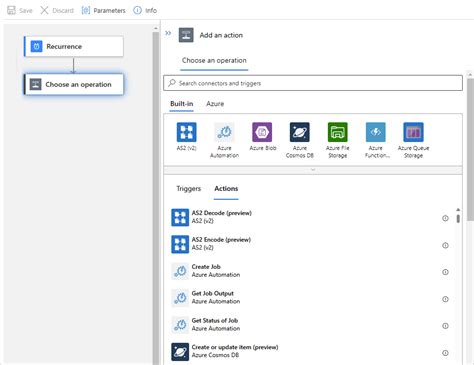Switch to the Azure tab
474x365 pixels.
tap(215, 104)
